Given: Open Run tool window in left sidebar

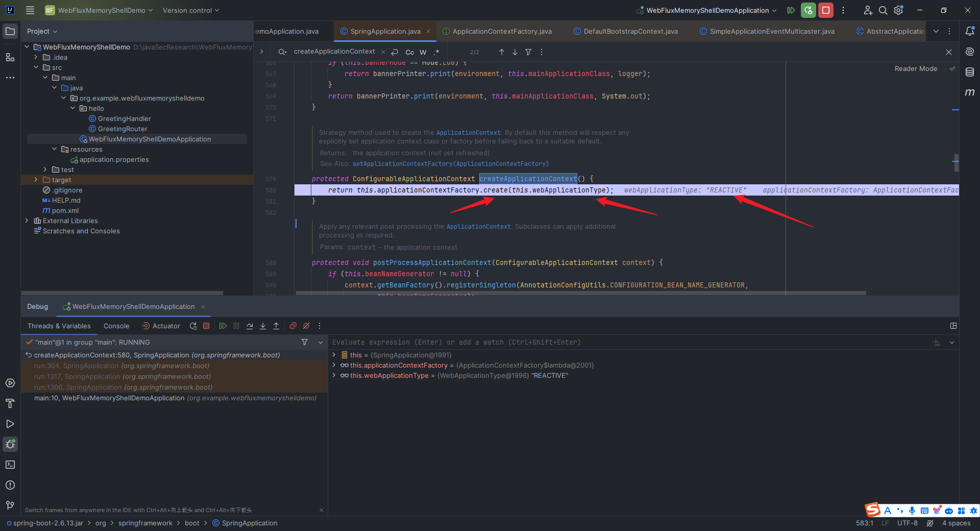Looking at the screenshot, I should click(10, 424).
